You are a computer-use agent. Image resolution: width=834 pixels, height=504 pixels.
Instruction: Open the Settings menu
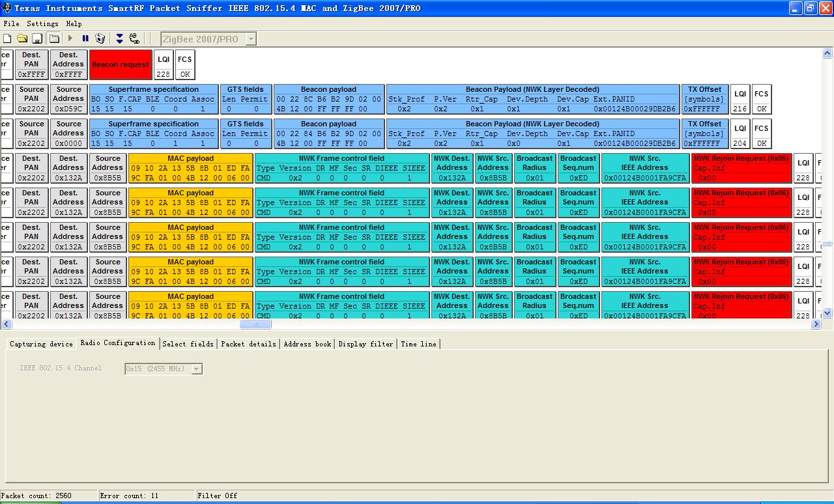tap(42, 23)
